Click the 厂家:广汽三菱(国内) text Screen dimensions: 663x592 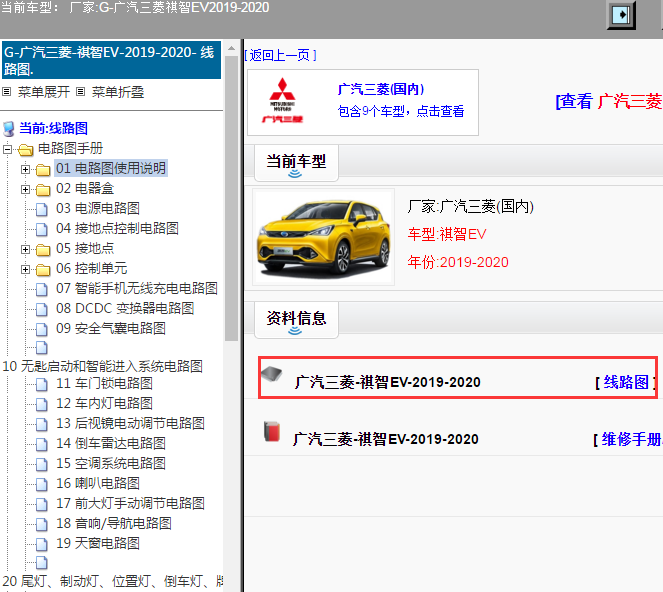pyautogui.click(x=471, y=206)
